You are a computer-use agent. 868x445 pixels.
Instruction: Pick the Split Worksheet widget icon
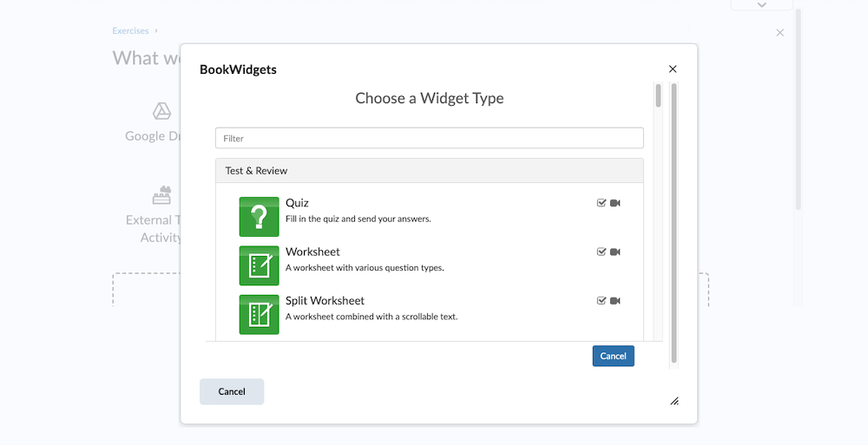coord(259,314)
